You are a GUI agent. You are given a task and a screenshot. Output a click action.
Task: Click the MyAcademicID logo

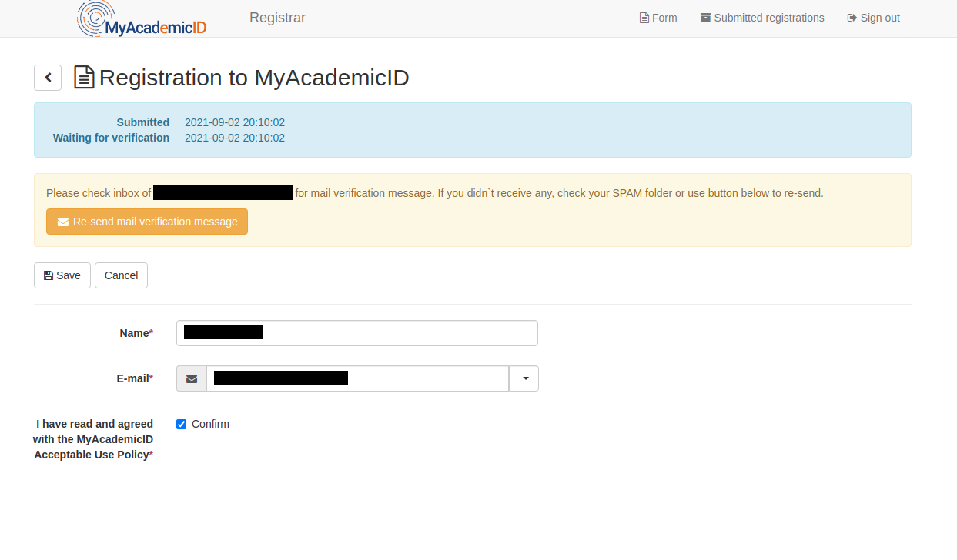(x=142, y=19)
